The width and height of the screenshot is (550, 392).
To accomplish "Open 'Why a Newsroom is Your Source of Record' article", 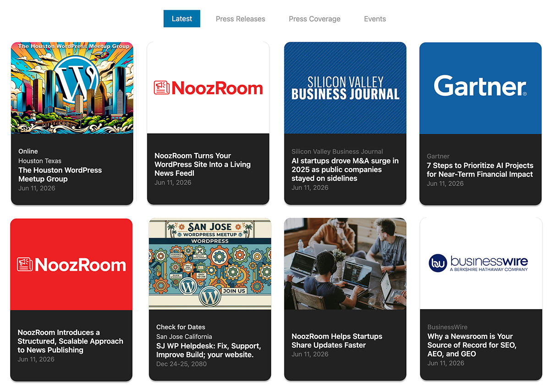I will pos(472,345).
